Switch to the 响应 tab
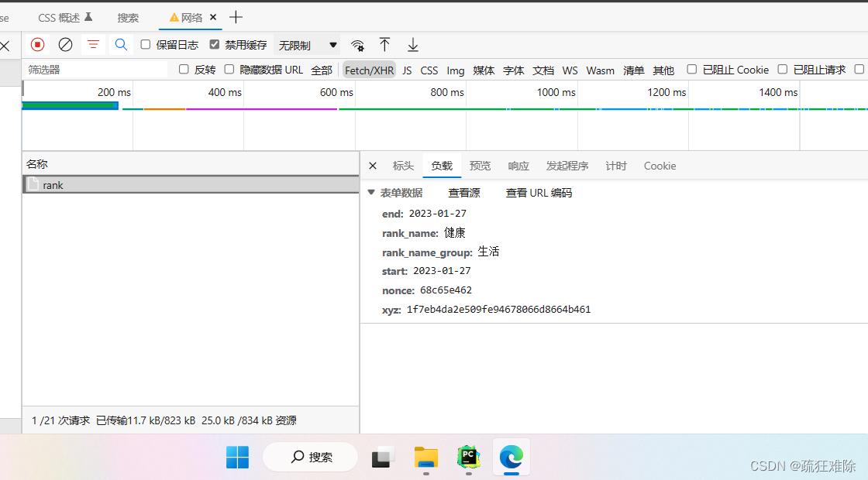The height and width of the screenshot is (480, 868). click(518, 166)
